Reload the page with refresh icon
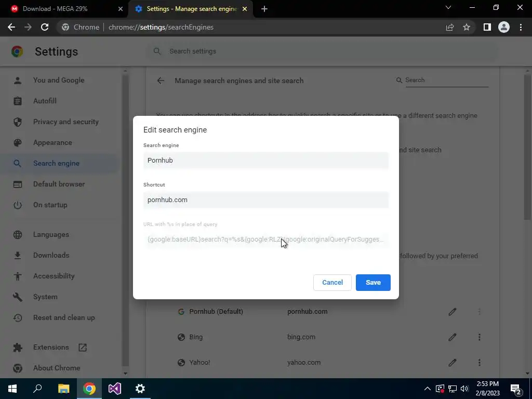This screenshot has height=399, width=532. pyautogui.click(x=45, y=27)
